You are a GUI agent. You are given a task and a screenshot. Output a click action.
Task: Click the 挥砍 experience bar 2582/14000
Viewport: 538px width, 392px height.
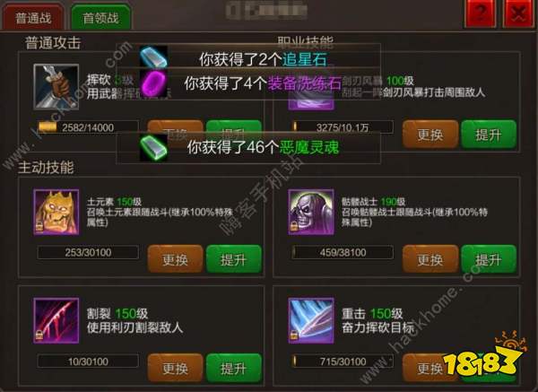pos(88,127)
